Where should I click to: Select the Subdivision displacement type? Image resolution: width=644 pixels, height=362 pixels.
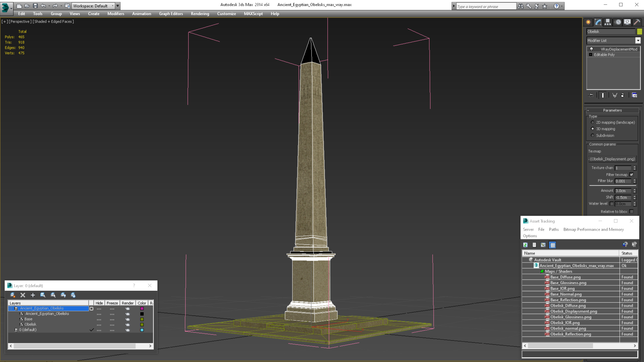click(593, 135)
